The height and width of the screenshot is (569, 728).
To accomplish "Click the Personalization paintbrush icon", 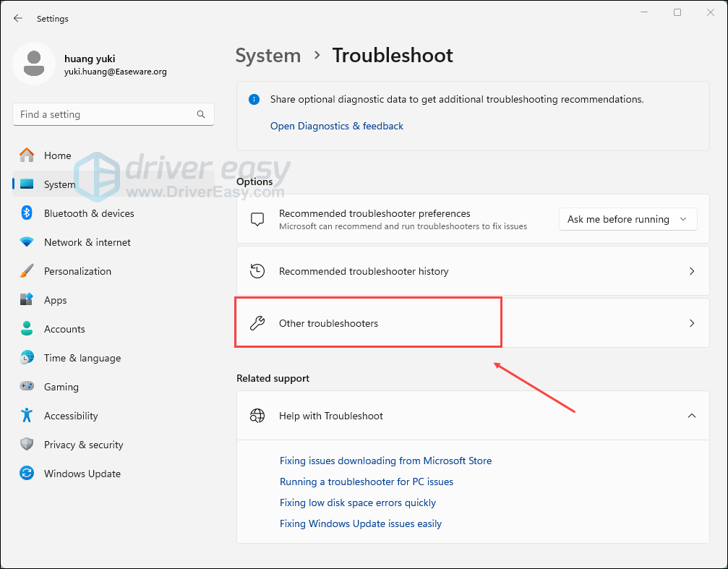I will pyautogui.click(x=27, y=271).
